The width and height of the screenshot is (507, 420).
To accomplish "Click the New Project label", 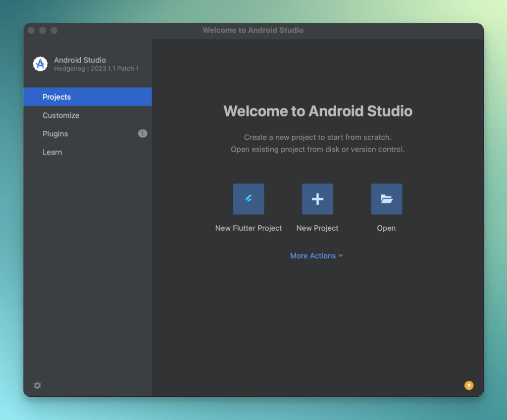I will pyautogui.click(x=317, y=228).
